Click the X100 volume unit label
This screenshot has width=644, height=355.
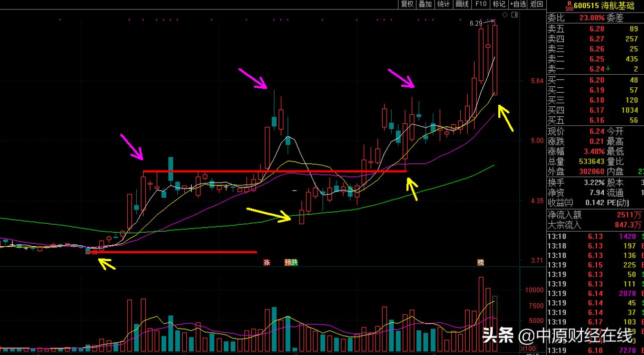tap(528, 348)
